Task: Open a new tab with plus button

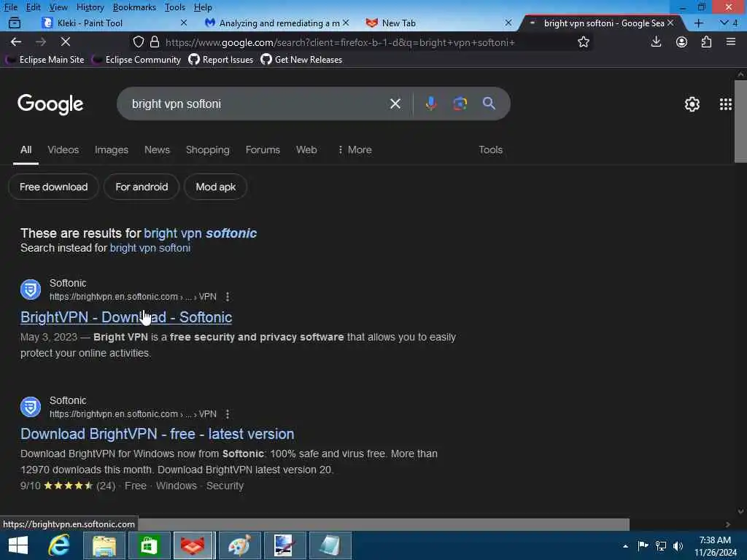Action: point(698,23)
